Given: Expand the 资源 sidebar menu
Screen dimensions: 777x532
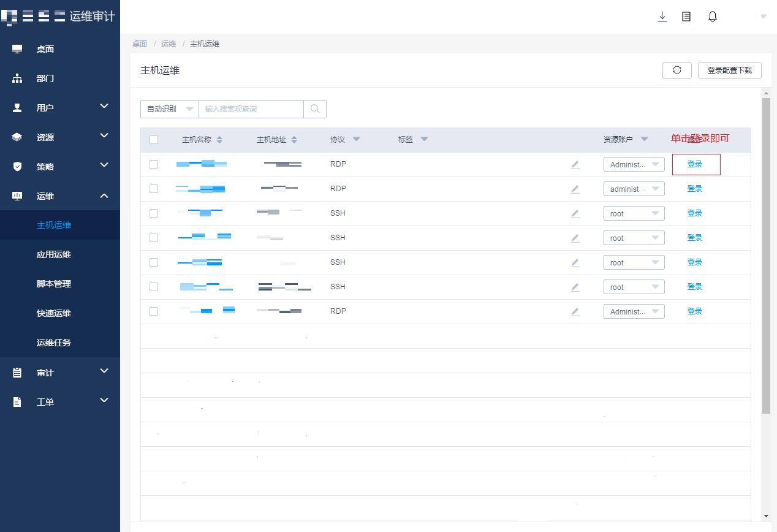Looking at the screenshot, I should click(x=60, y=137).
